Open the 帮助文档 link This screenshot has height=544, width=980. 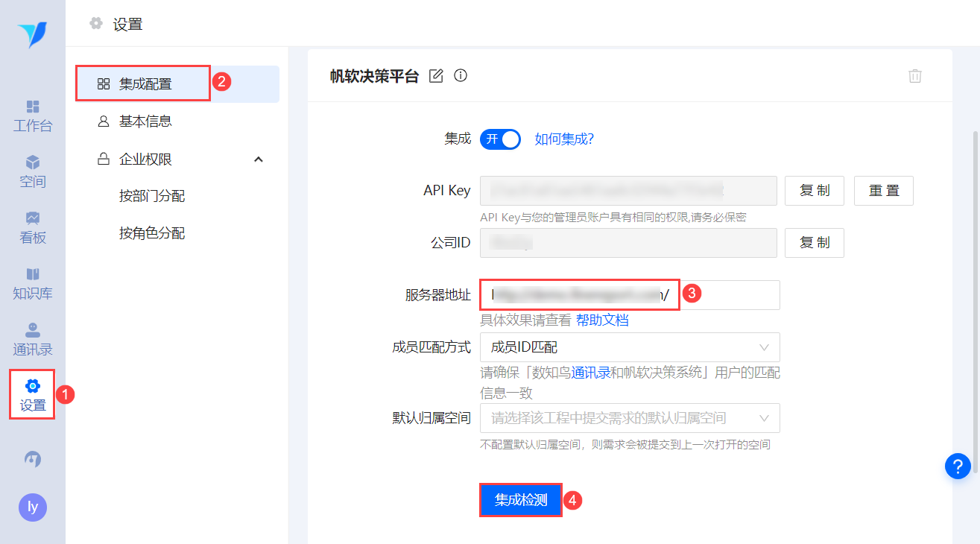[x=602, y=320]
